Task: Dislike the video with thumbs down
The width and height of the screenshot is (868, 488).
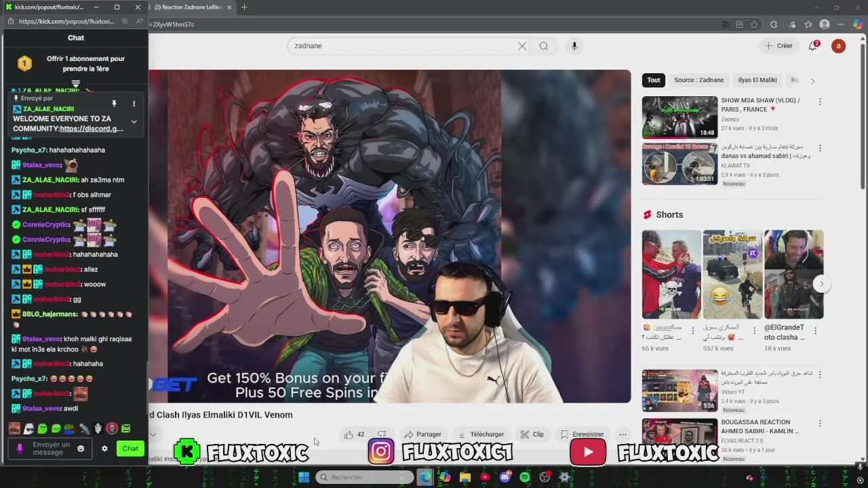Action: pyautogui.click(x=382, y=434)
